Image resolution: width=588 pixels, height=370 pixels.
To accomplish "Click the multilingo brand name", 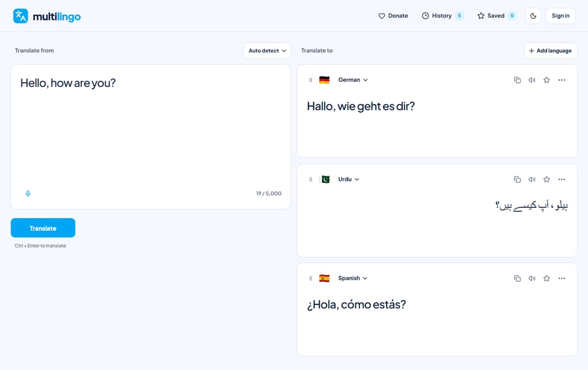I will (57, 16).
